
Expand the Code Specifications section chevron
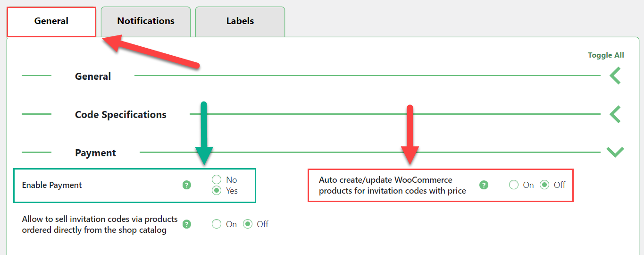click(x=615, y=114)
